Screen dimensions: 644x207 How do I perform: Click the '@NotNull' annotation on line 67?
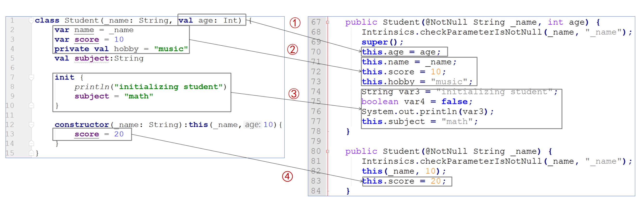point(446,22)
